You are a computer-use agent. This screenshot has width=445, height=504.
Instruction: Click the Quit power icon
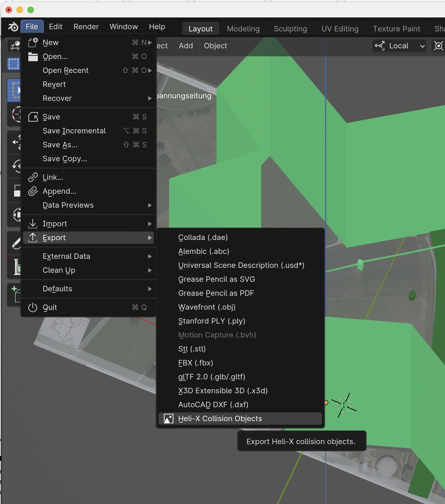coord(33,307)
